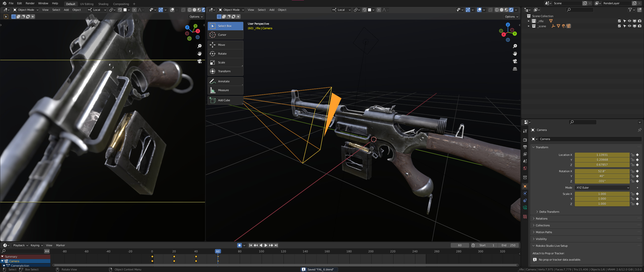Switch to orthographic view via the grid icon
Viewport: 644px width, 272px height.
click(x=515, y=69)
